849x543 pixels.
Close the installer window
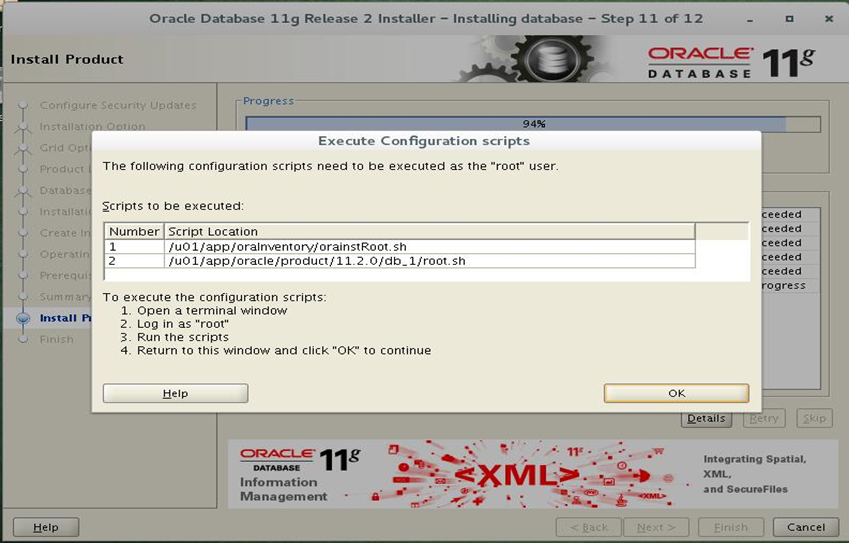[829, 19]
